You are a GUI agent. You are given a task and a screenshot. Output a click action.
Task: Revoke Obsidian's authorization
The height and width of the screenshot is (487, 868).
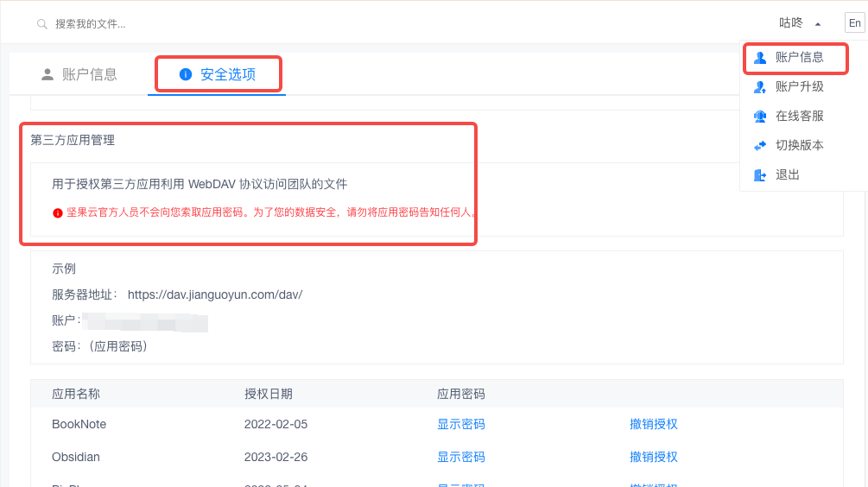pos(653,457)
